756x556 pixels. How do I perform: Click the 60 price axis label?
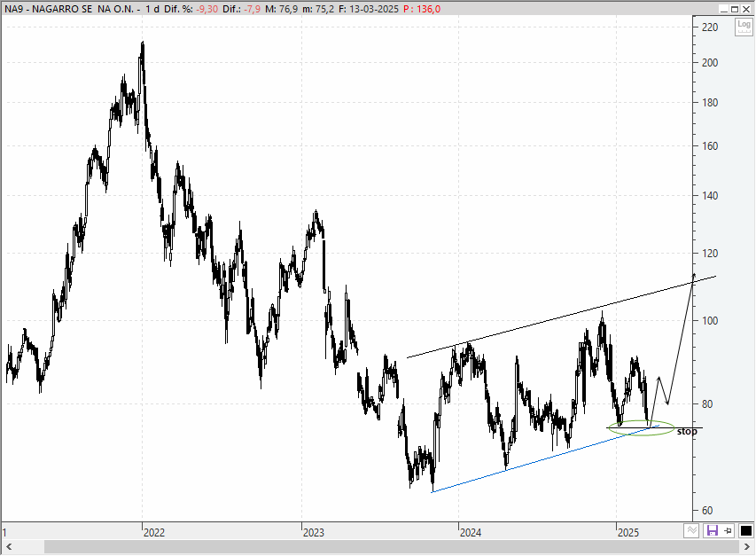coord(707,510)
